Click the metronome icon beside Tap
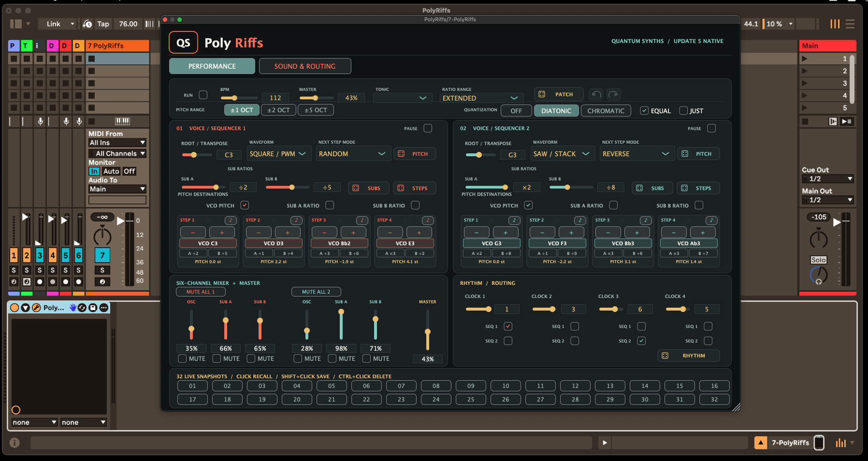The width and height of the screenshot is (868, 461). pos(87,24)
